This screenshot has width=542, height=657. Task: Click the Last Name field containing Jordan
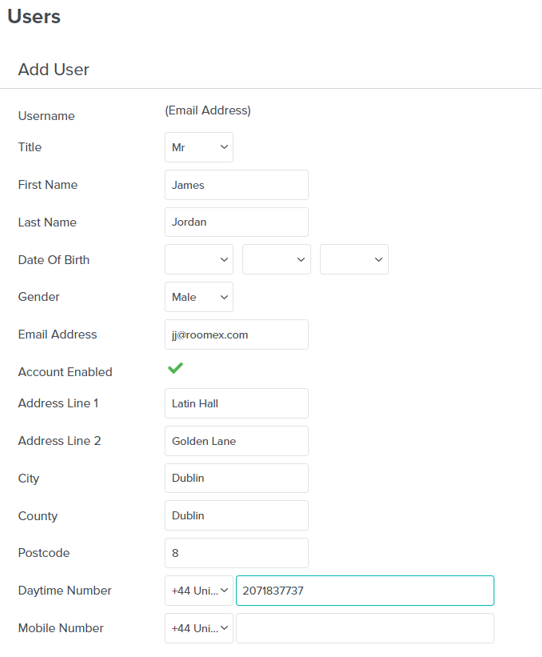[237, 222]
